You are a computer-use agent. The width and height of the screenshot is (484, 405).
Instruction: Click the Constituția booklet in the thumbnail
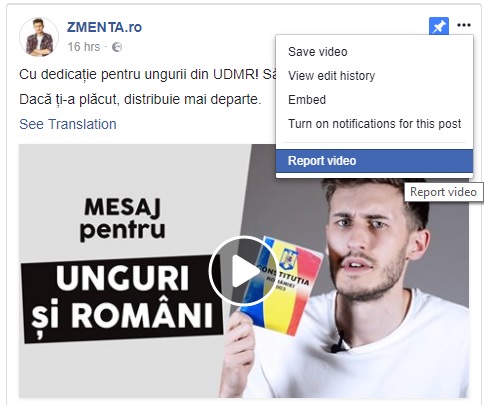tap(282, 285)
